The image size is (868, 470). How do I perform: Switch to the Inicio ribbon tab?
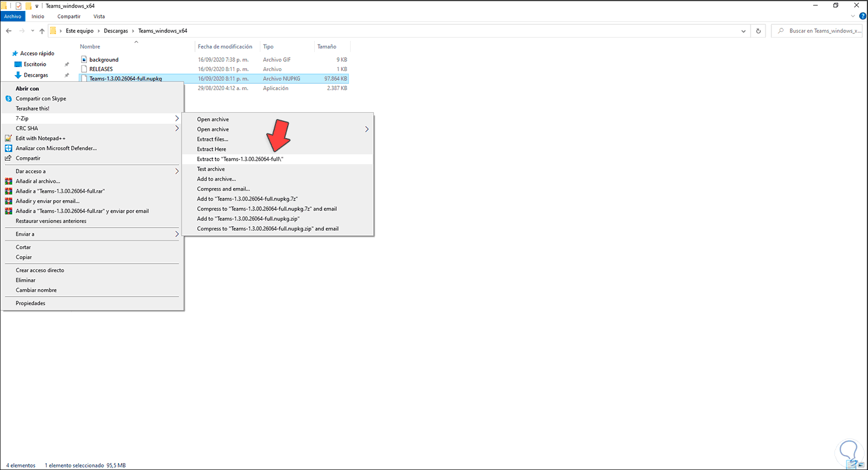(x=38, y=16)
